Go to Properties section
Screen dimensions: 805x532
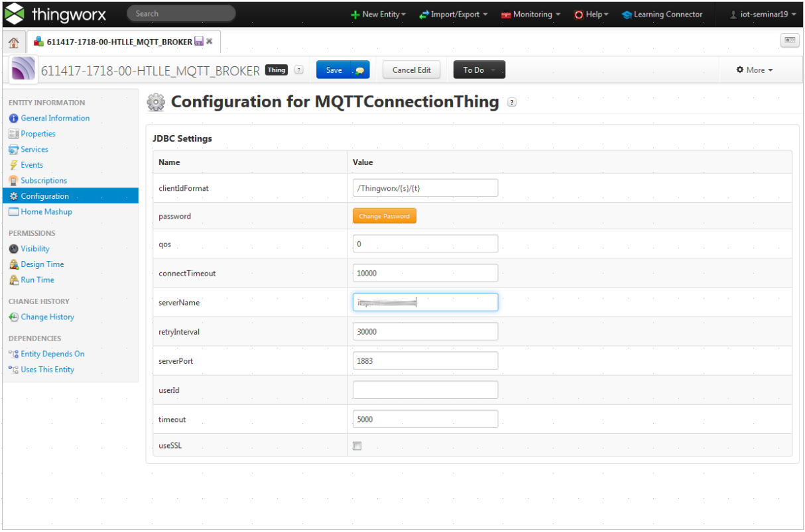tap(38, 134)
